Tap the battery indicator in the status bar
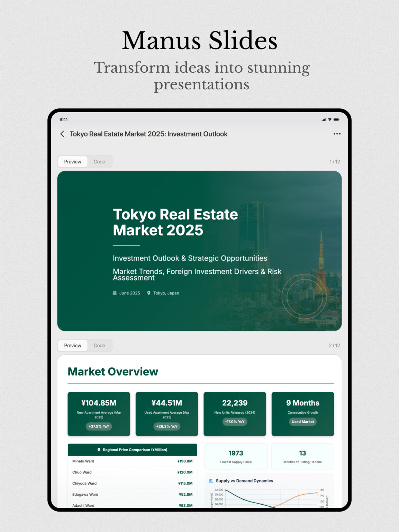This screenshot has width=399, height=532. coord(336,119)
